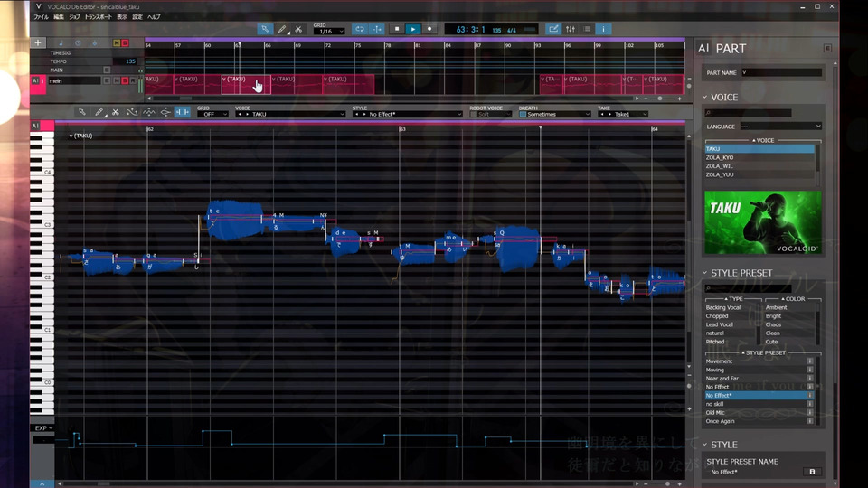Open the 設定 menu
868x488 pixels.
pos(137,17)
